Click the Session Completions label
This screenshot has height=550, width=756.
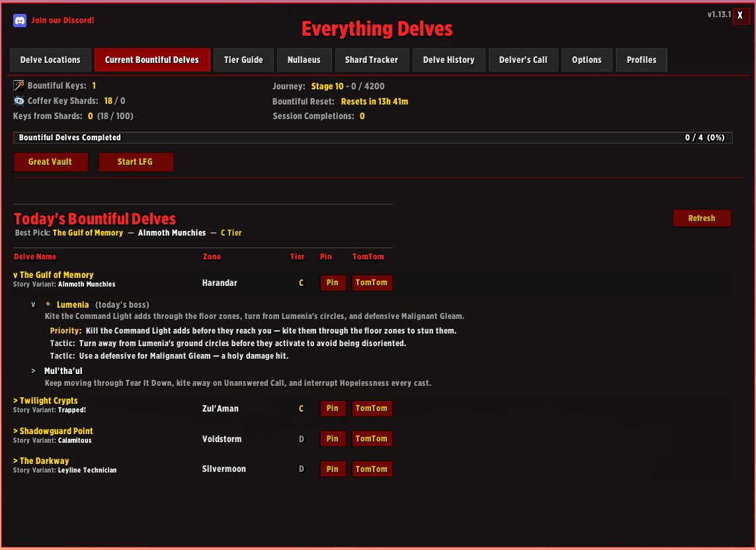(314, 116)
